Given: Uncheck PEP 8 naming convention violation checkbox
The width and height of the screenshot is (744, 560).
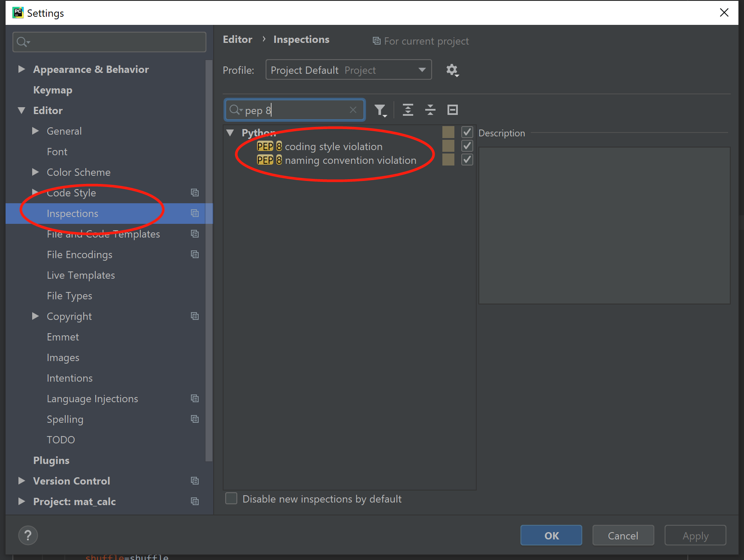Looking at the screenshot, I should pyautogui.click(x=467, y=160).
